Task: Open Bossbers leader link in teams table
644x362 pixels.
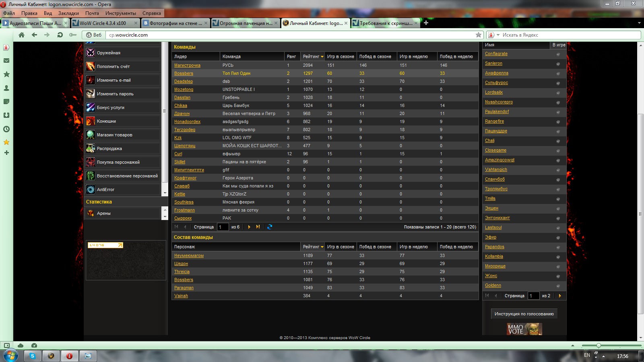Action: (x=184, y=73)
